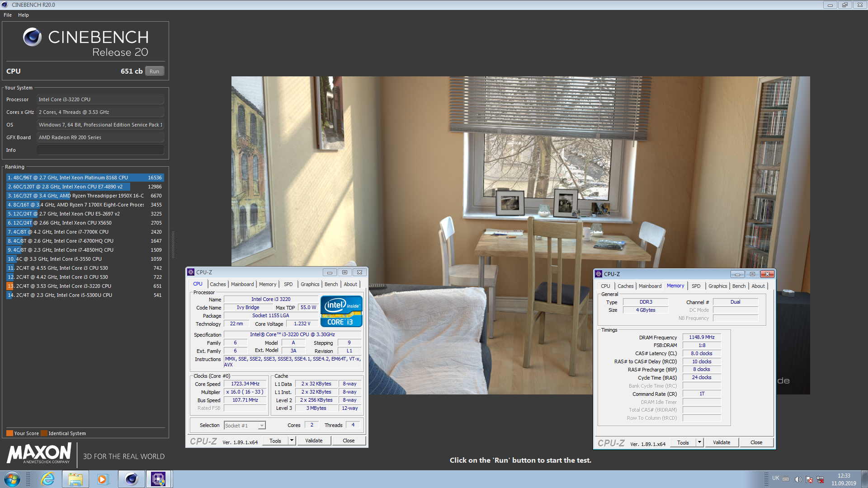Open Memory tab in left CPU-Z window
The image size is (868, 488).
pos(268,284)
